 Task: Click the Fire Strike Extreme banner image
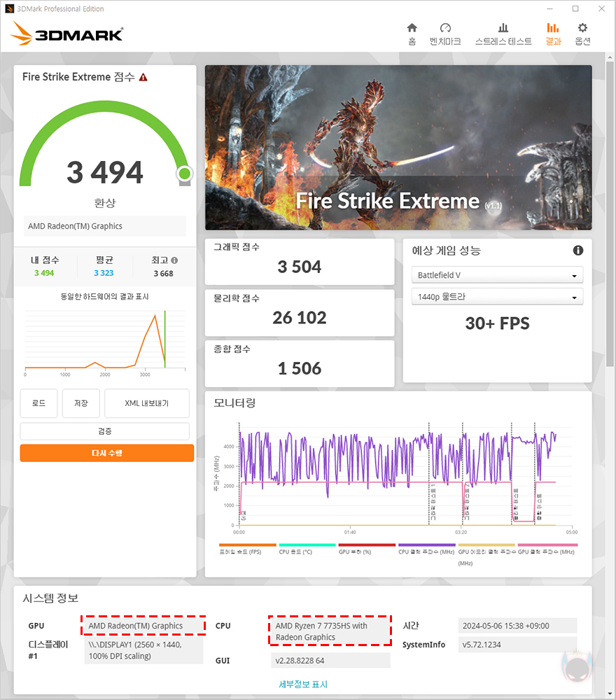point(398,147)
